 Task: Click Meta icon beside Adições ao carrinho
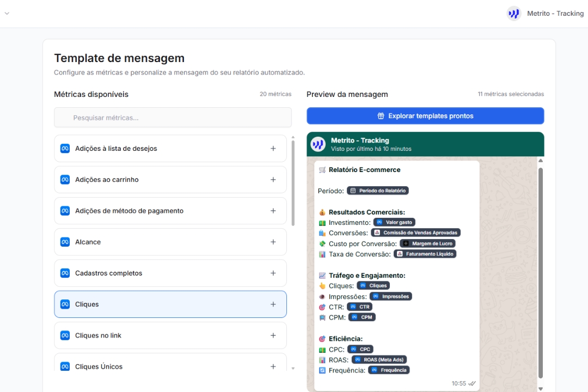point(65,180)
